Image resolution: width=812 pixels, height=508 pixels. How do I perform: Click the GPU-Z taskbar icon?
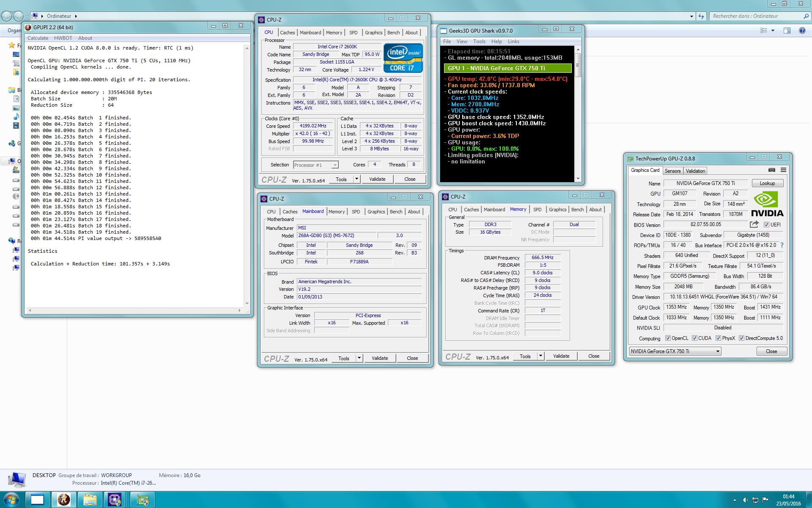(x=143, y=500)
